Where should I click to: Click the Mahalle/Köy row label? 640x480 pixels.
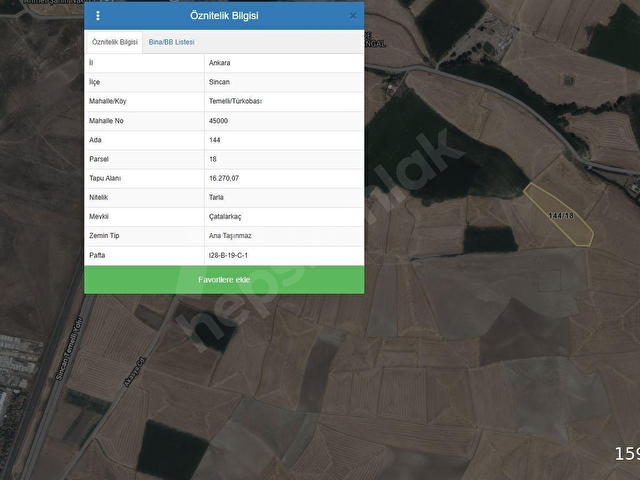(x=108, y=101)
